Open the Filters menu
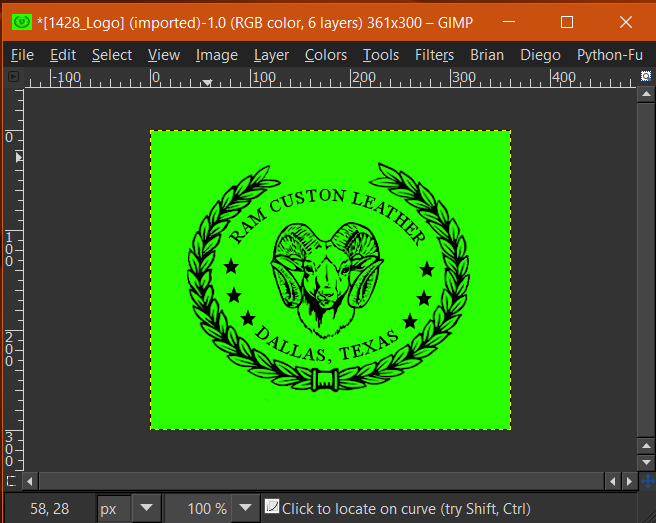 (434, 55)
